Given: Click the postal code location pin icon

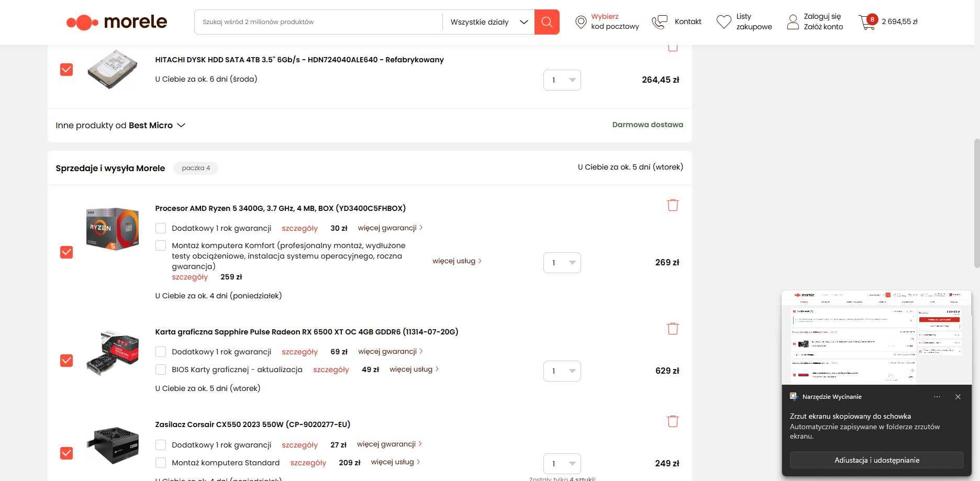Looking at the screenshot, I should tap(581, 22).
